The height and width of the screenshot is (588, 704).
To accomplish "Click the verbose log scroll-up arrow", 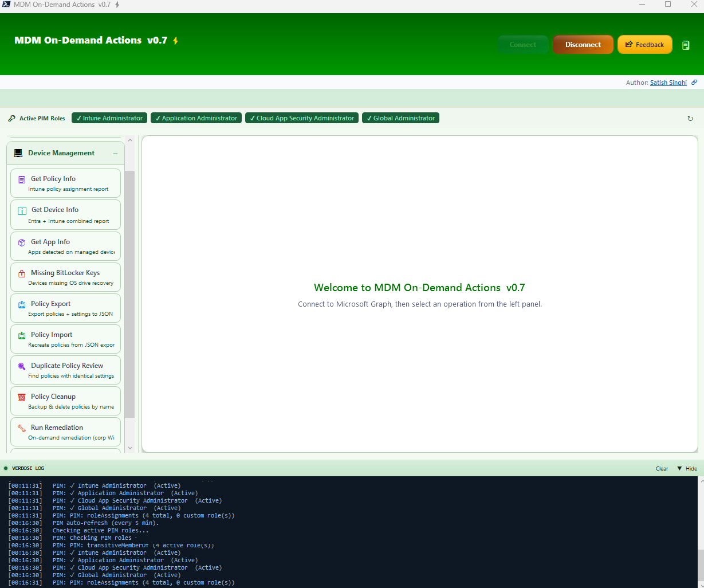I will click(701, 481).
